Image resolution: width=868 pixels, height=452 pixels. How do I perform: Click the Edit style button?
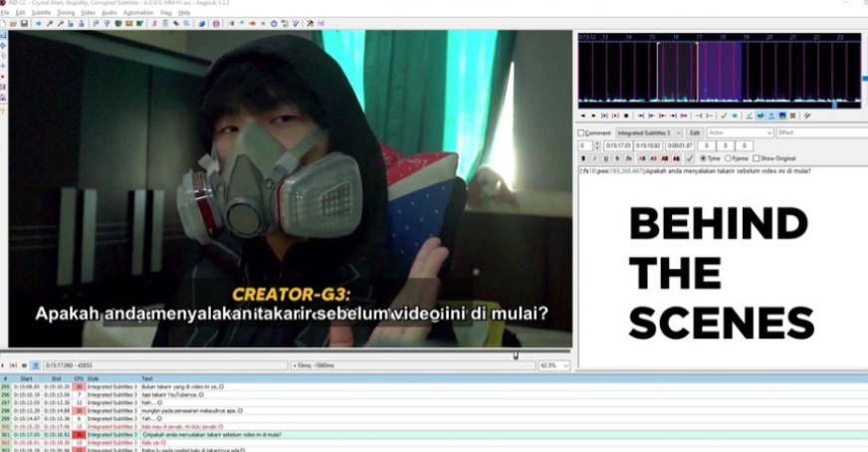click(x=695, y=133)
